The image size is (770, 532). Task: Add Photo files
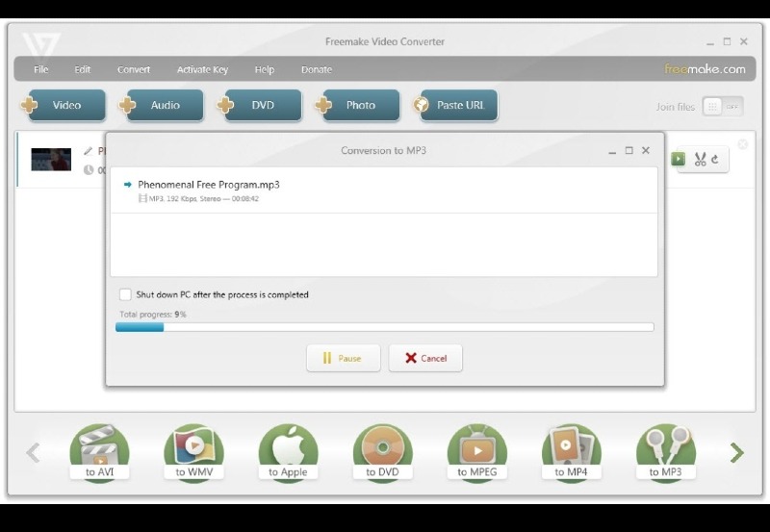coord(358,105)
